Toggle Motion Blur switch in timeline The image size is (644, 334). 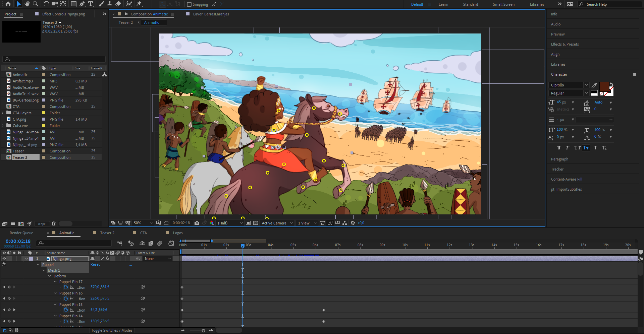[x=160, y=243]
